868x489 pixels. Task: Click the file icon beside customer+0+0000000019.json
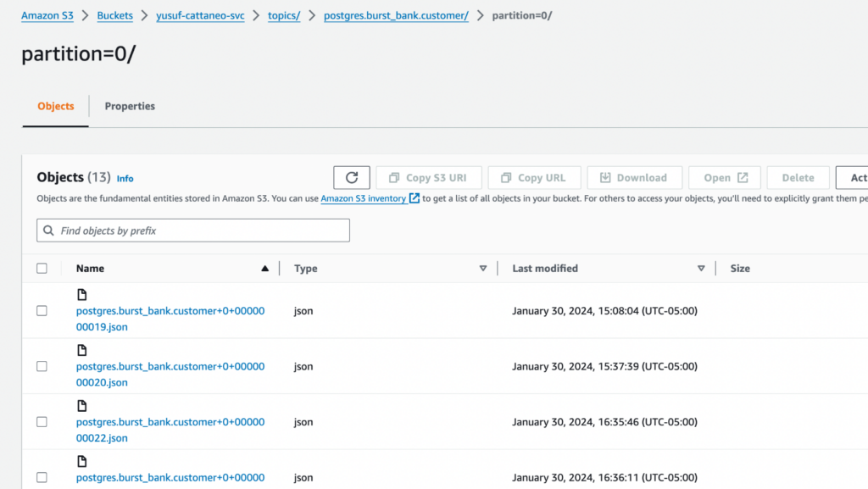click(81, 294)
